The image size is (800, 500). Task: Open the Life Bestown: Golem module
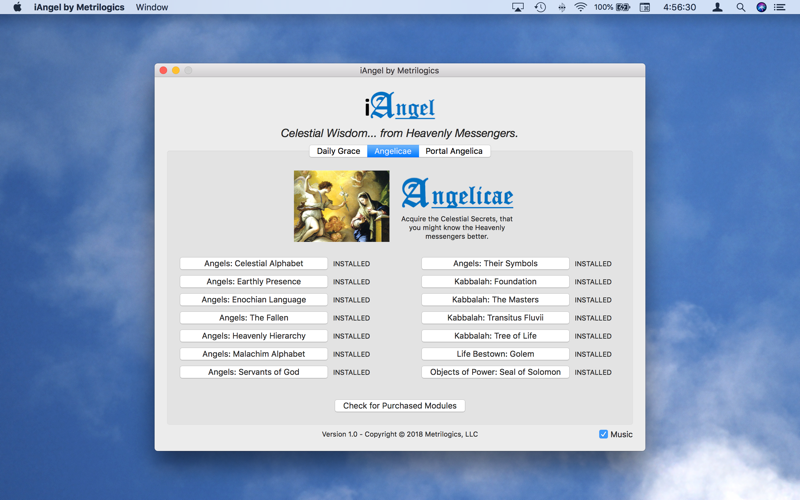[495, 354]
